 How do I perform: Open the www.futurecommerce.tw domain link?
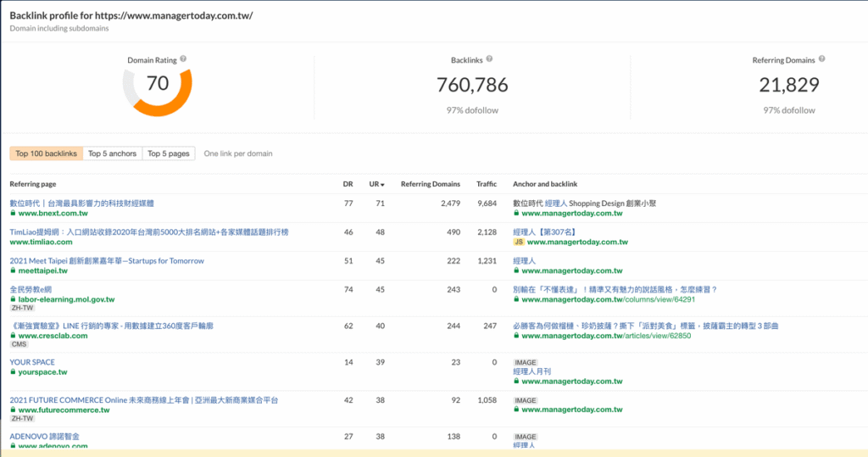[x=64, y=410]
